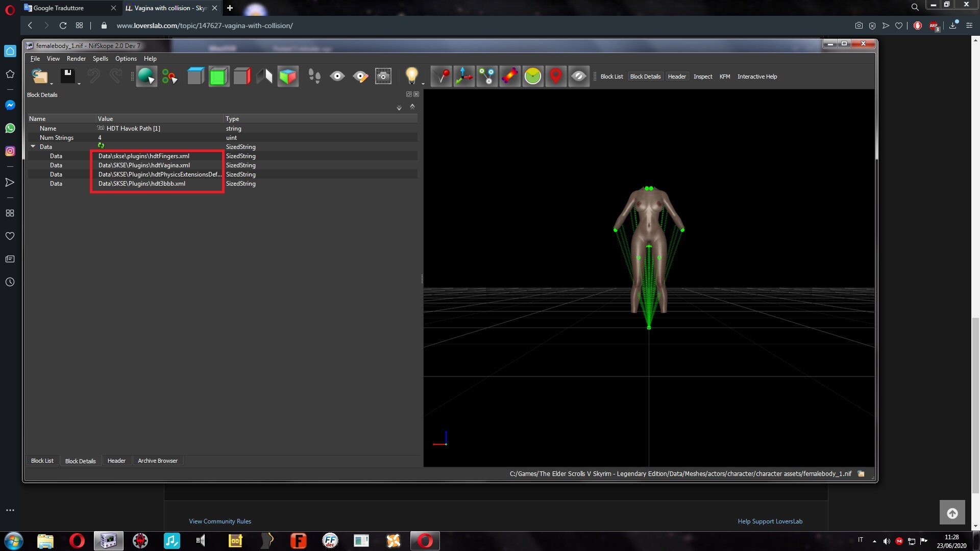Click Save User View eye-with-pencil icon
The width and height of the screenshot is (980, 551).
coord(360,77)
